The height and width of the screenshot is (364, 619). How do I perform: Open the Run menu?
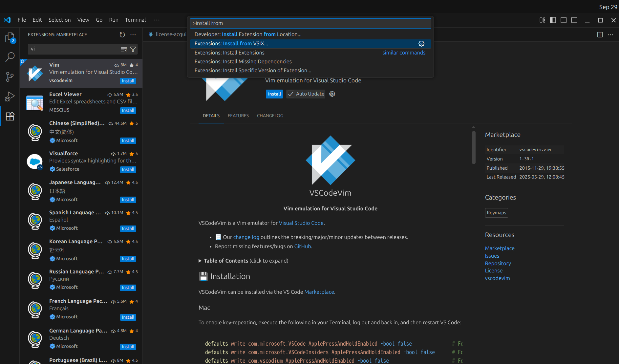tap(114, 20)
